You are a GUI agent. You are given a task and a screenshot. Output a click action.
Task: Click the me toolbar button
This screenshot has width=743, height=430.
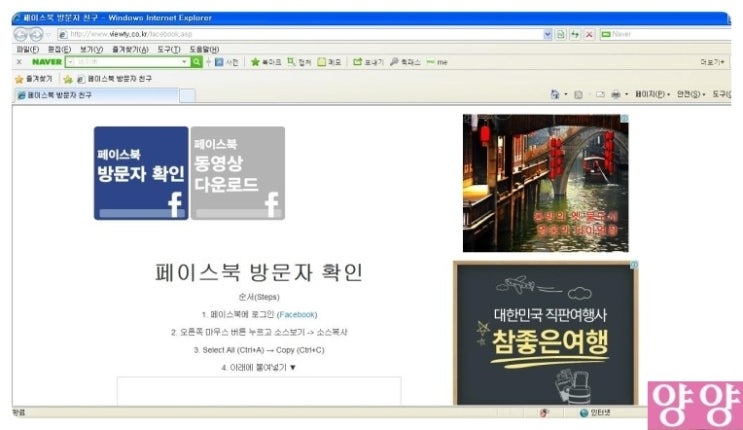tap(437, 62)
